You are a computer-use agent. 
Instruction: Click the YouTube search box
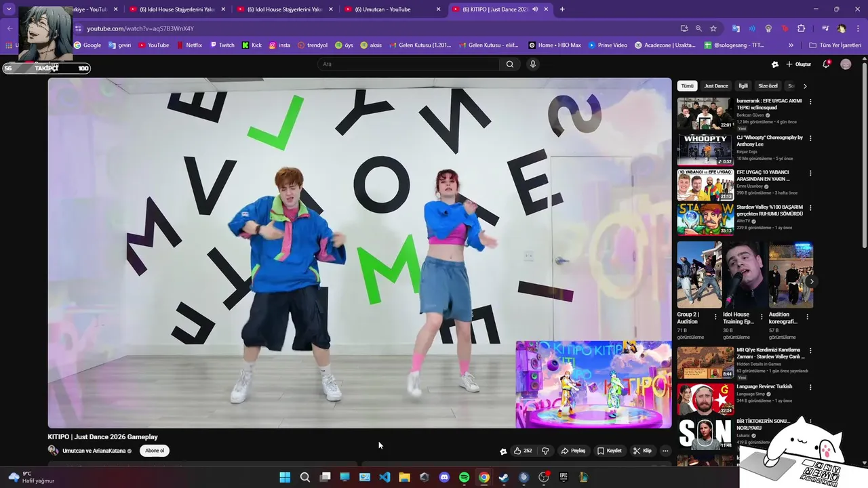[408, 64]
